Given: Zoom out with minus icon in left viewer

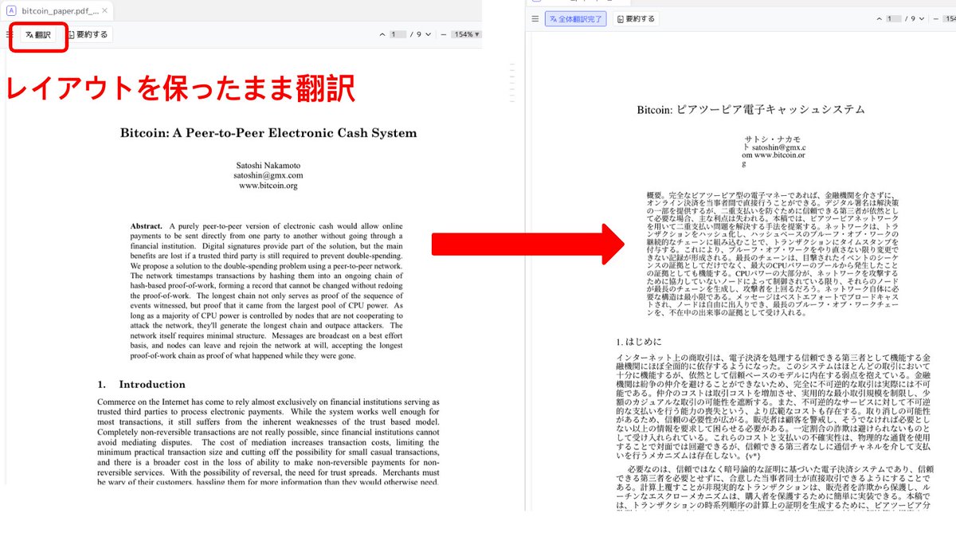Looking at the screenshot, I should [x=443, y=34].
